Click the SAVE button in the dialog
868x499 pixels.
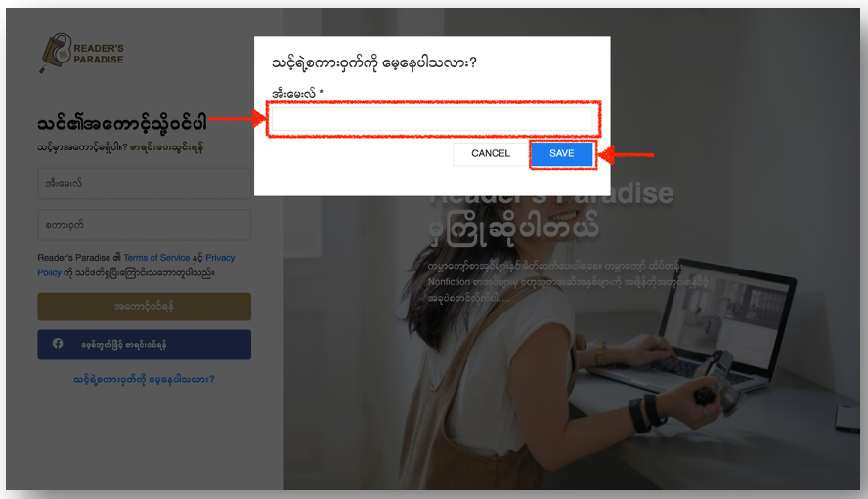(562, 153)
